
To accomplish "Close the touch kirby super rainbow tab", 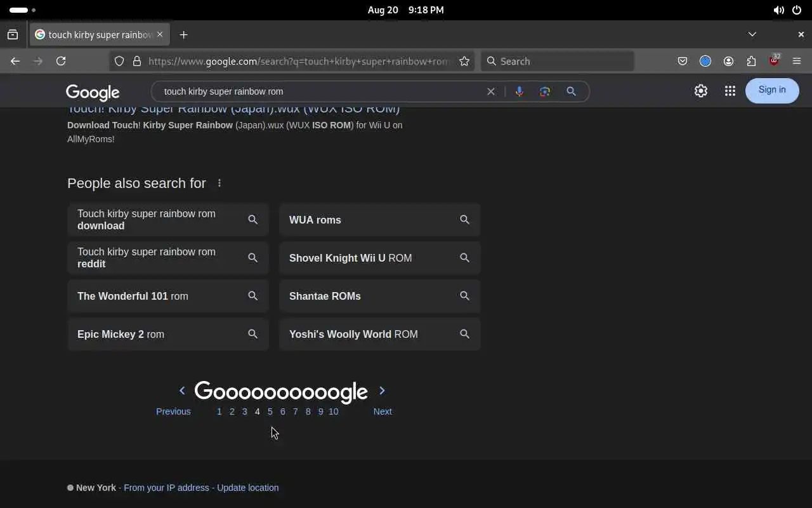I will pyautogui.click(x=160, y=34).
